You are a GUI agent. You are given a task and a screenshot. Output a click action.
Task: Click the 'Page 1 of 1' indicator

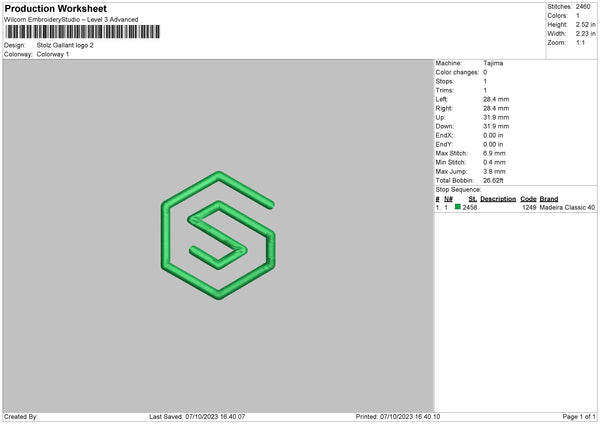[x=579, y=417]
